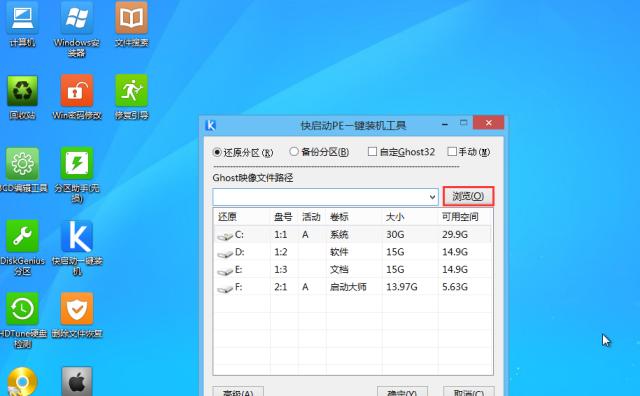Screen dimensions: 640x396
Task: Click the 高级(A) button
Action: 238,392
